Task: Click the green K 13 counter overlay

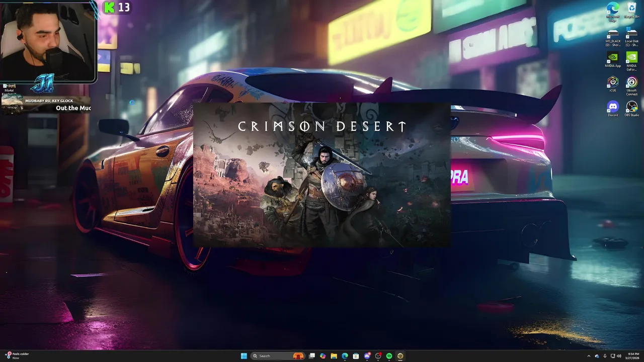Action: point(117,7)
